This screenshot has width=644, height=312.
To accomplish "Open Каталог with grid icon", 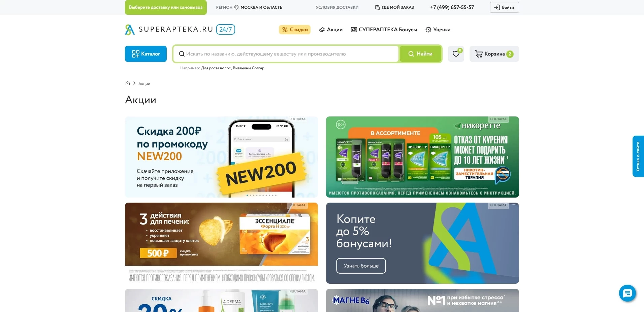I will (146, 54).
